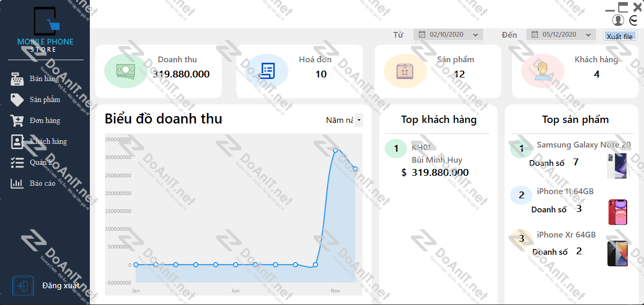Click the peak data point on revenue chart
Screen dimensions: 644x305
tap(335, 151)
